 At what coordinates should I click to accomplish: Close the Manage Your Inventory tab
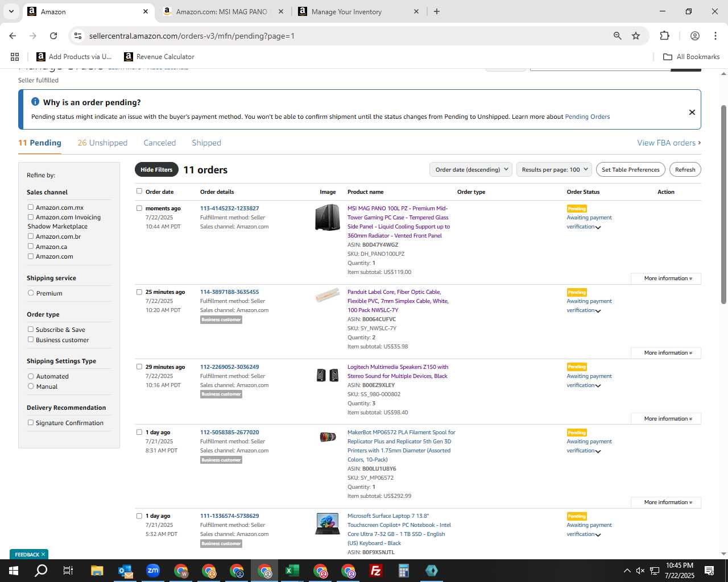pos(416,11)
